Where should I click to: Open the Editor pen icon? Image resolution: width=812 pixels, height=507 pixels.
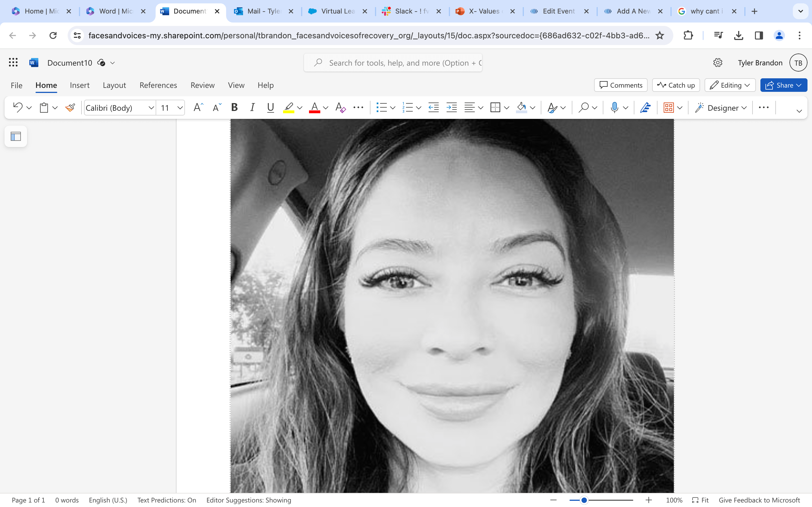click(x=645, y=108)
